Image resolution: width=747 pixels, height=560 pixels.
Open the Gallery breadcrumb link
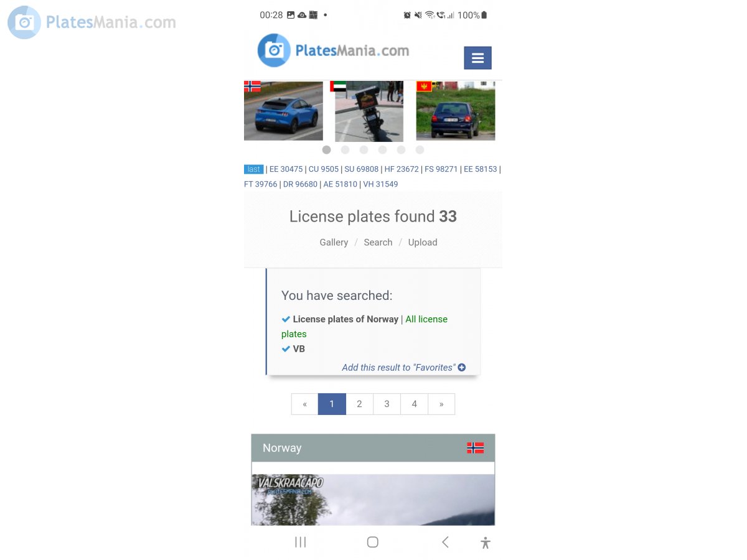coord(334,242)
